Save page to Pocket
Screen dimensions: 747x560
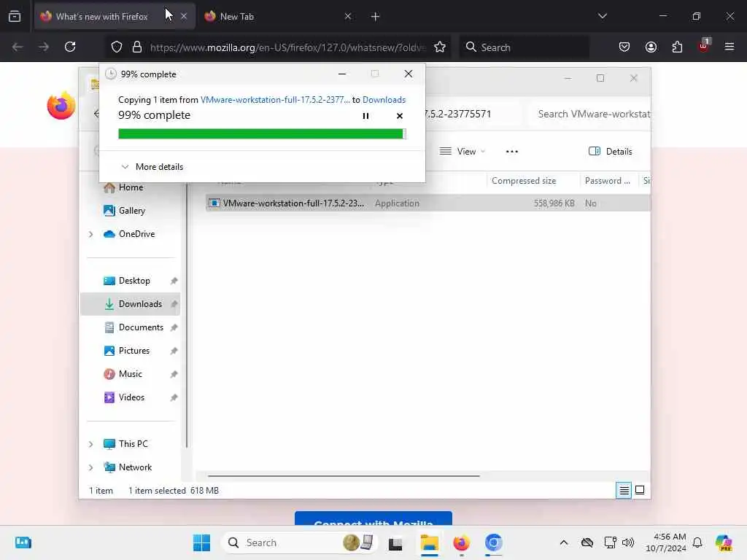(x=624, y=47)
